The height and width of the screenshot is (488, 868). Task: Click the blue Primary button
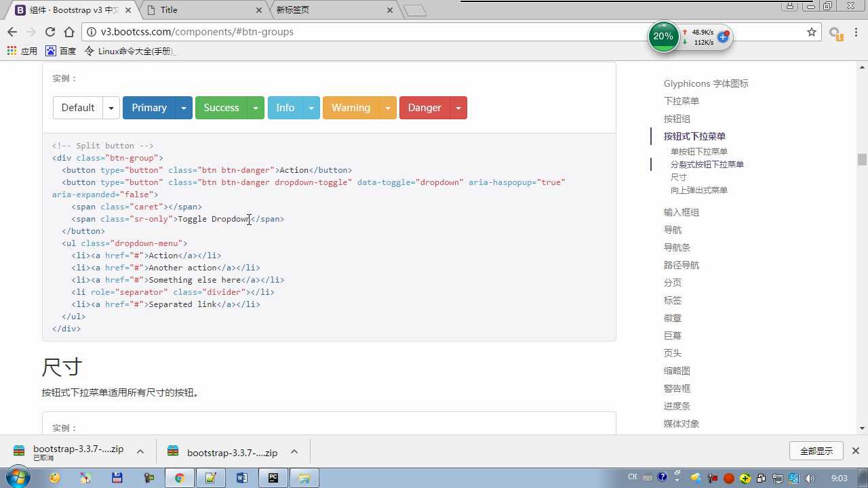[x=149, y=108]
